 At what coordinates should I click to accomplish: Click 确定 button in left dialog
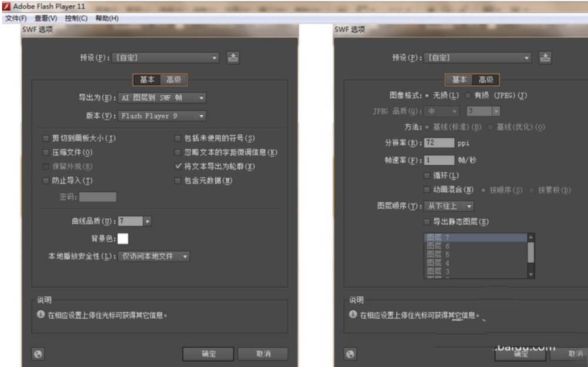pos(208,354)
